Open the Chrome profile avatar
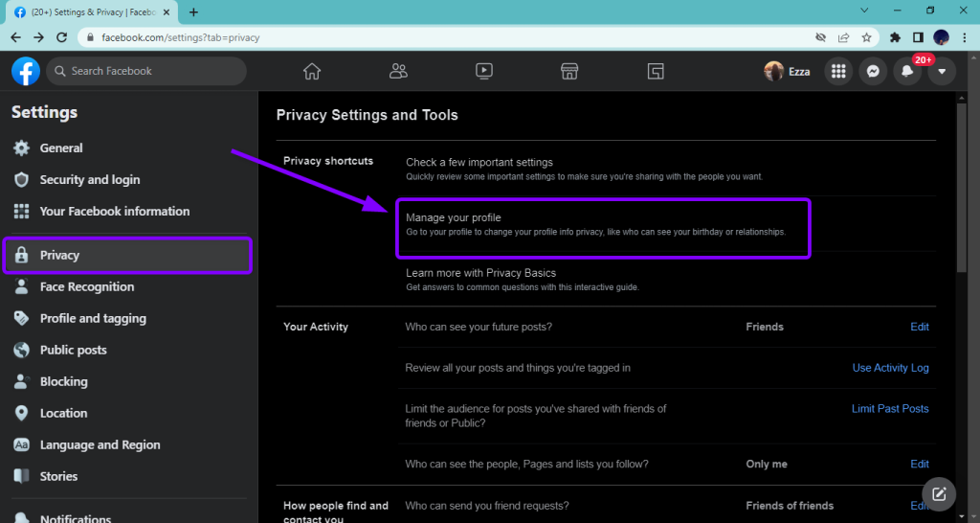 pos(942,37)
